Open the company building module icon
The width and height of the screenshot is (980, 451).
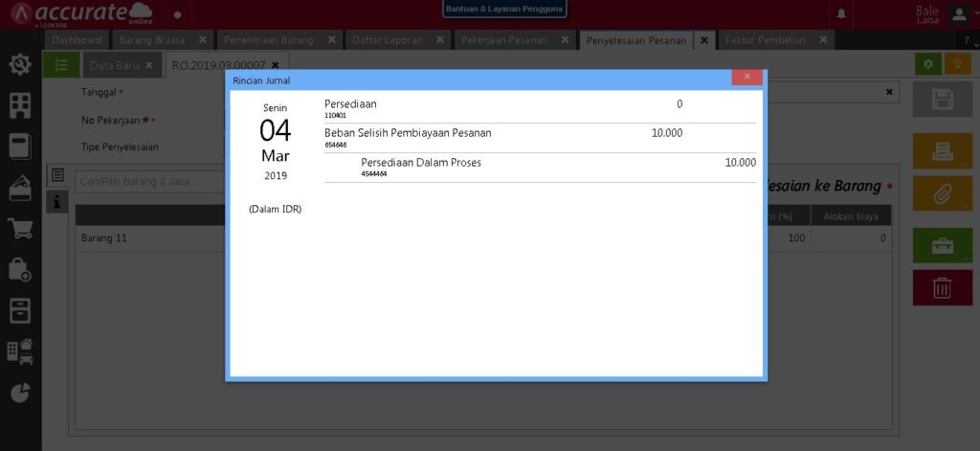19,105
